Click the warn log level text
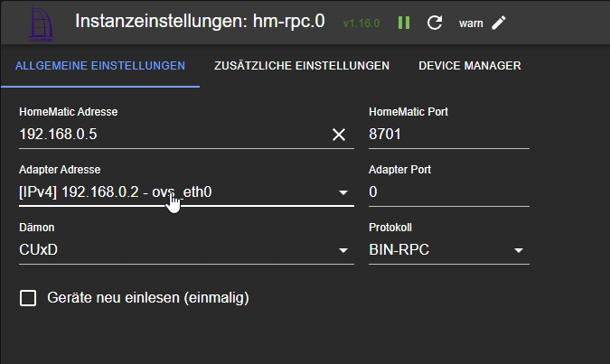The image size is (610, 364). pyautogui.click(x=470, y=23)
